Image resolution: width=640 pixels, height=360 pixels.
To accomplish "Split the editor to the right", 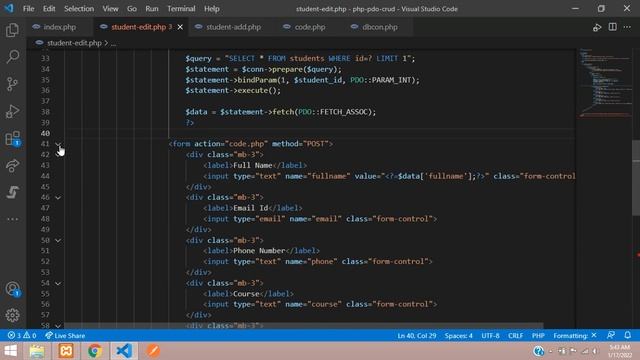I will [613, 27].
